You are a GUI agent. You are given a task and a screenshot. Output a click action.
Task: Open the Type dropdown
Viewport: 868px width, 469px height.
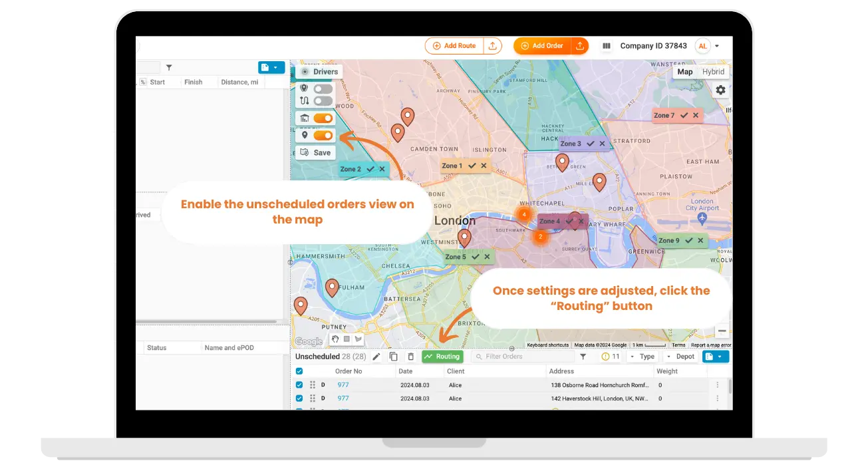pyautogui.click(x=643, y=357)
